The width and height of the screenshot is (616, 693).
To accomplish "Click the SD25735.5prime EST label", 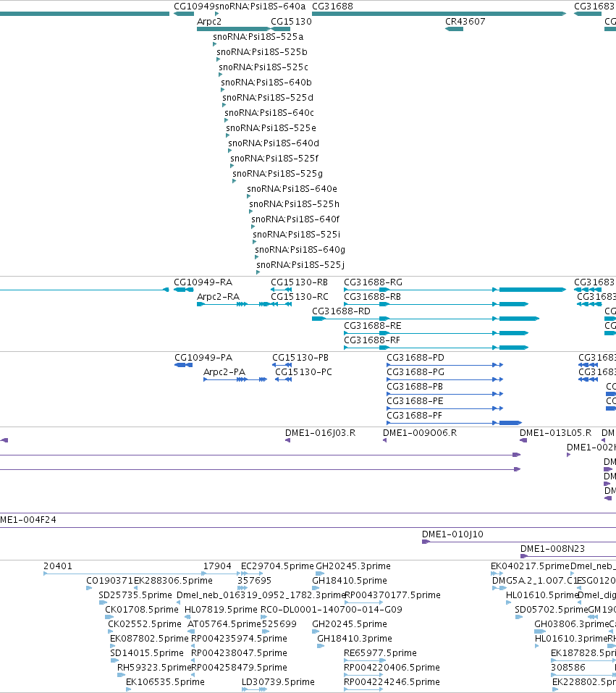I will tap(135, 595).
